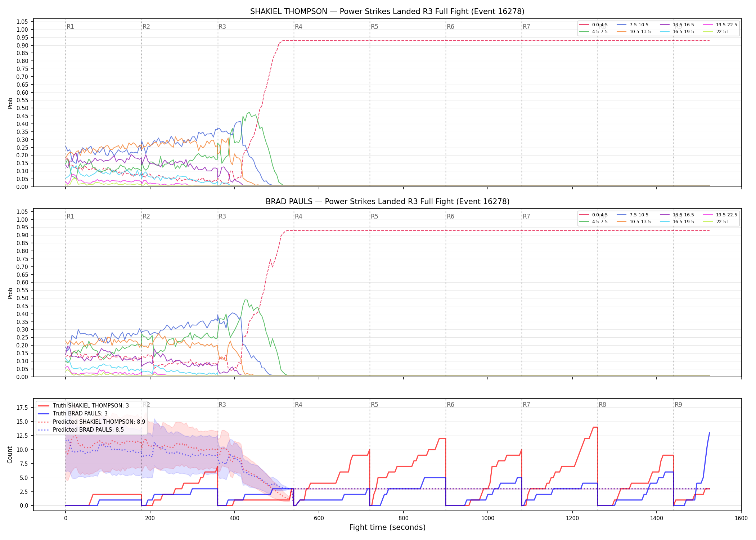Click the R6 round marker in Pauls chart
The width and height of the screenshot is (756, 540).
point(450,216)
